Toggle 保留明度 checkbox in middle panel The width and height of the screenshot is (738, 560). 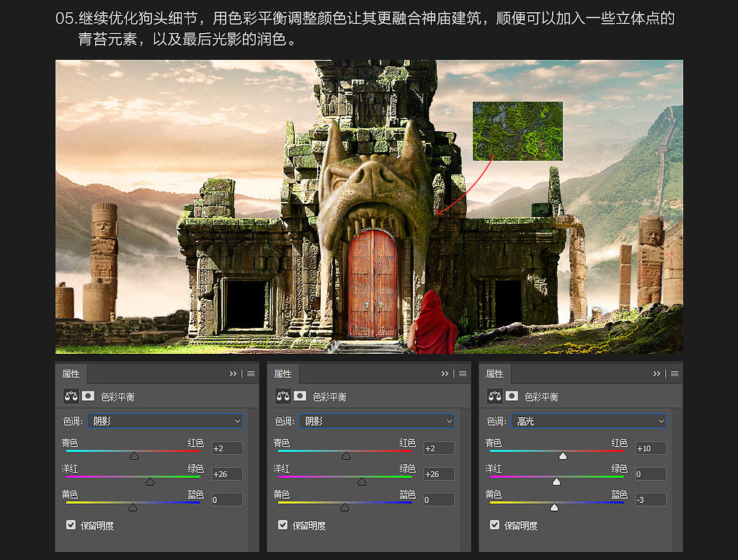click(x=283, y=525)
